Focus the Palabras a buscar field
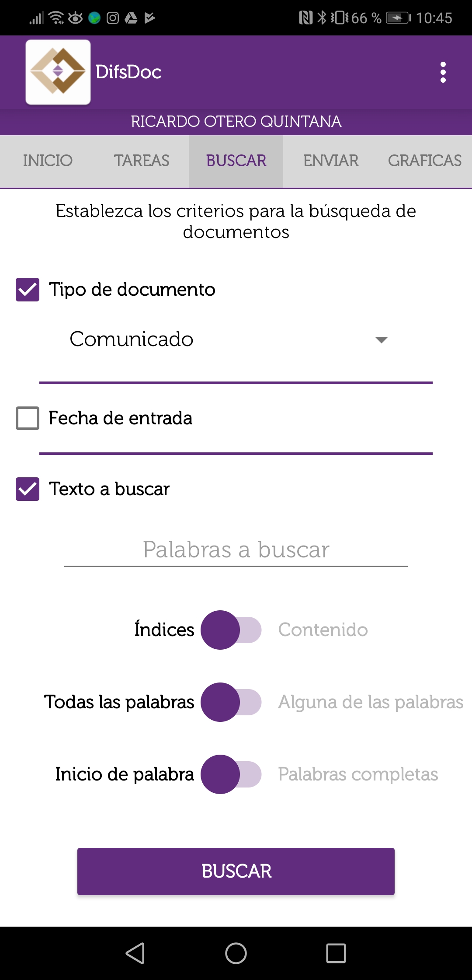Viewport: 472px width, 980px height. point(236,550)
